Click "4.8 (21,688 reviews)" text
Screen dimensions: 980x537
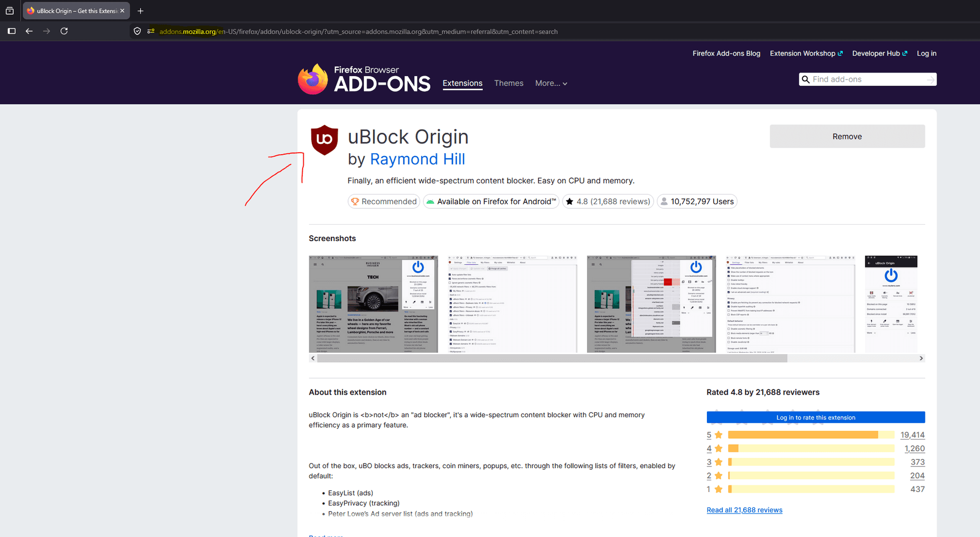[614, 202]
